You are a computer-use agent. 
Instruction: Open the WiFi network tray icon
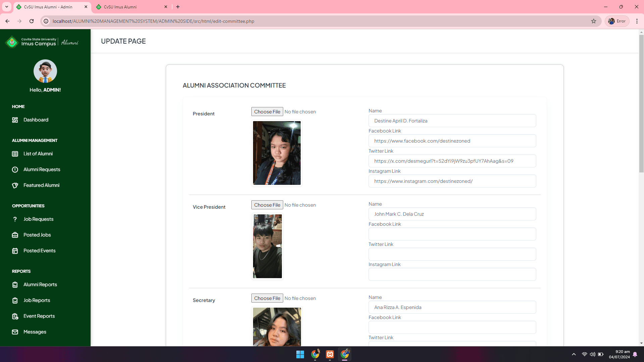(x=584, y=354)
